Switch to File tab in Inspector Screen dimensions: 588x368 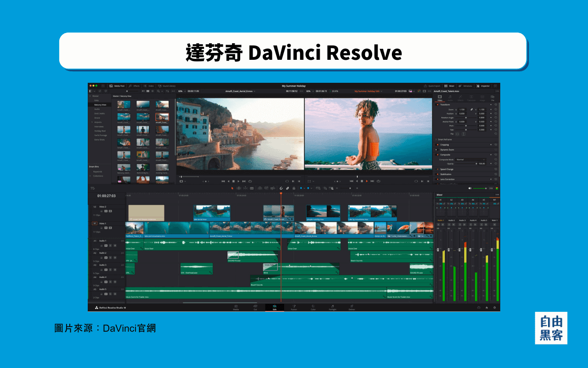(x=493, y=98)
